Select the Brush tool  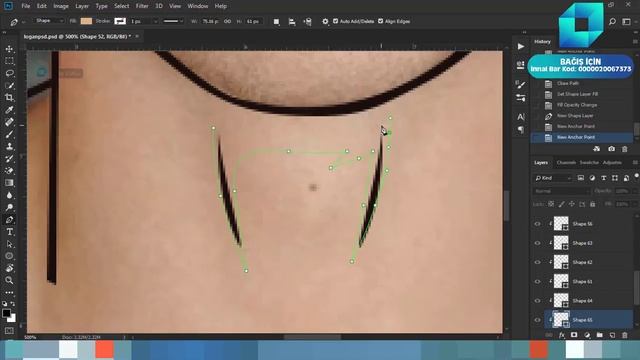(9, 134)
